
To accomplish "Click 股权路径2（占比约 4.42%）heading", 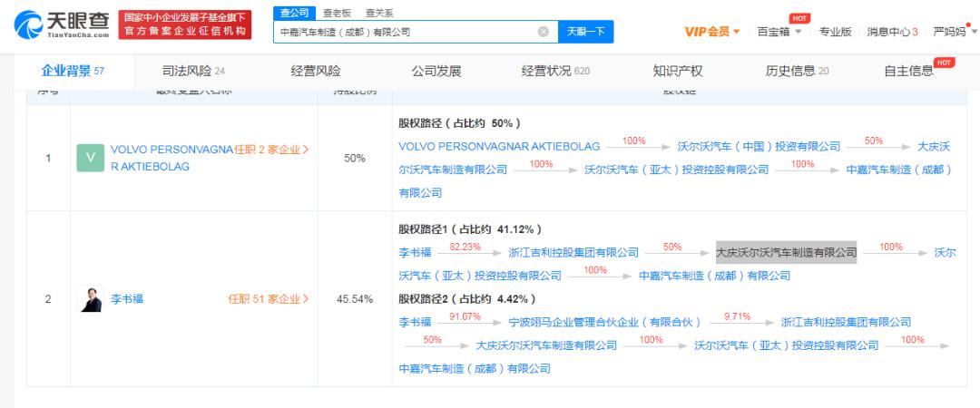I will 467,298.
